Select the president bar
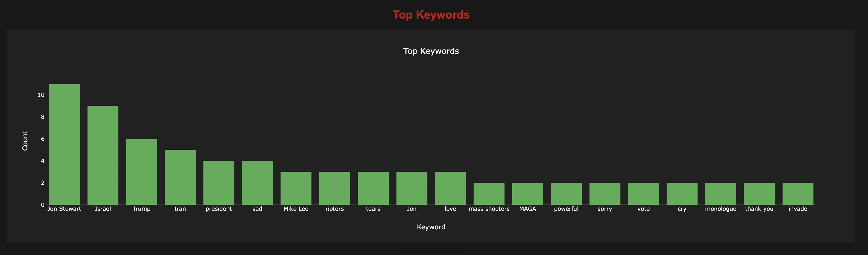 click(219, 182)
